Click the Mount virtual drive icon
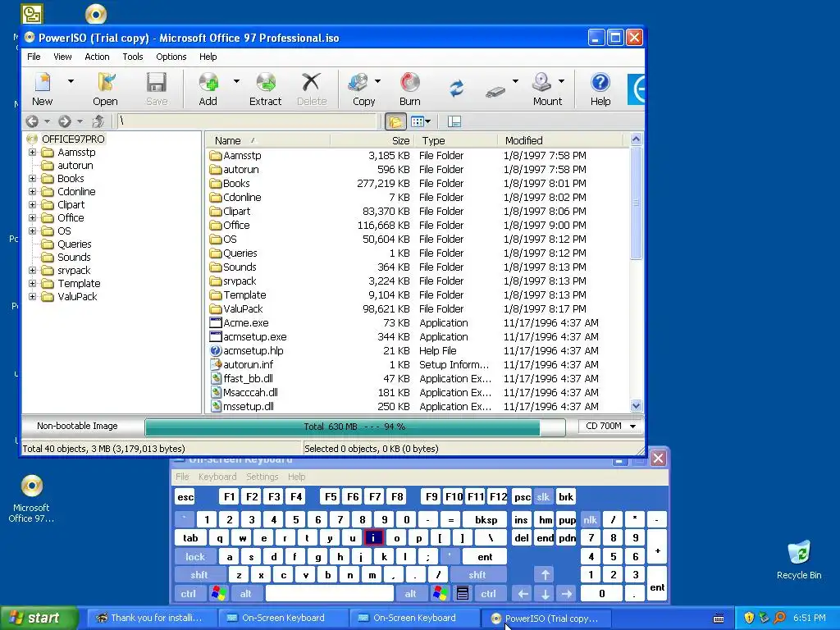This screenshot has width=840, height=630. 541,83
